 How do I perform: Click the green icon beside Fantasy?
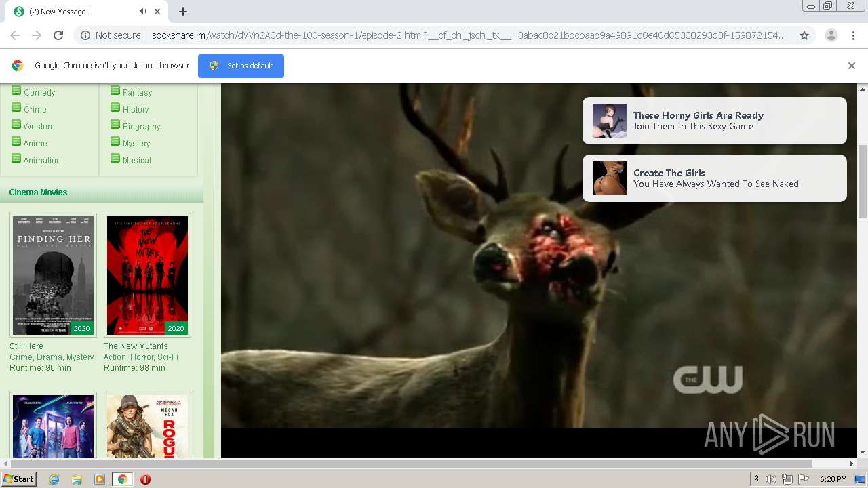pyautogui.click(x=115, y=90)
